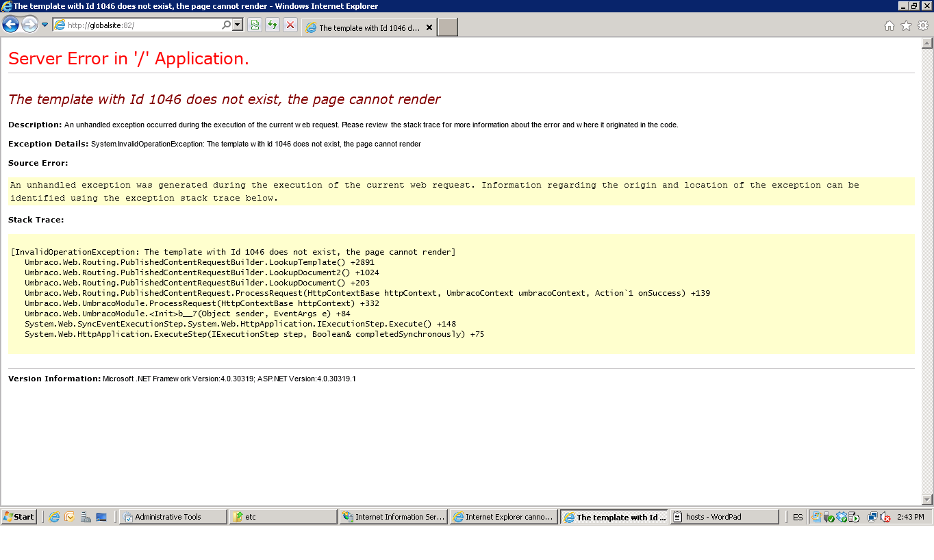The width and height of the screenshot is (934, 560).
Task: Click the ExecuteStep +75 stack trace line
Action: [x=254, y=334]
